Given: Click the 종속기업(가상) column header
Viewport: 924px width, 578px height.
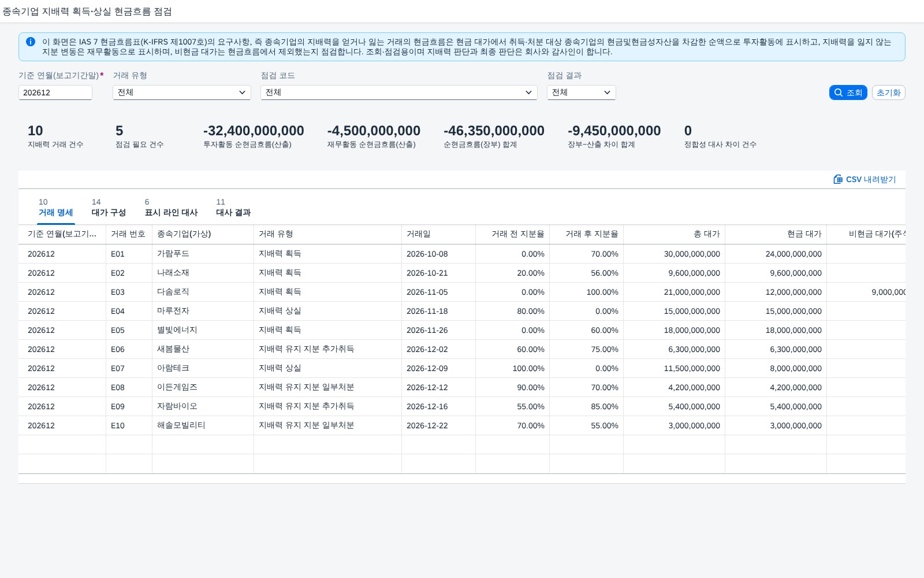Looking at the screenshot, I should [x=203, y=234].
